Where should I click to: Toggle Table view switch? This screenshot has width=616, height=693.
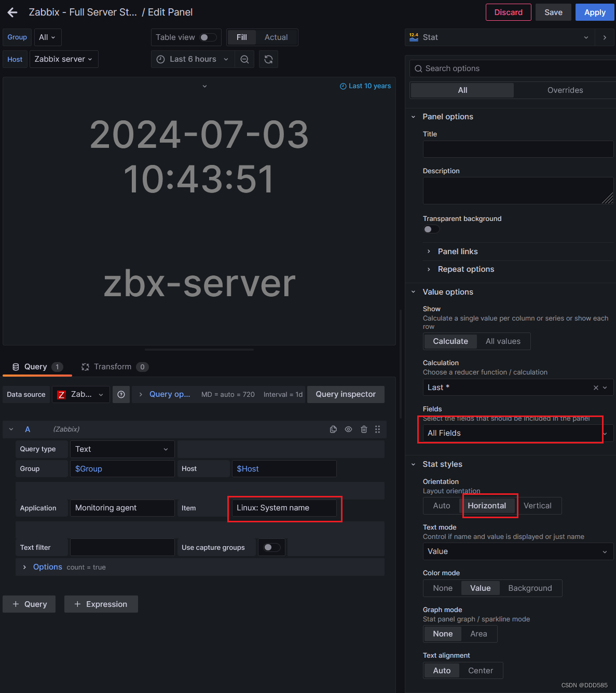pyautogui.click(x=209, y=37)
